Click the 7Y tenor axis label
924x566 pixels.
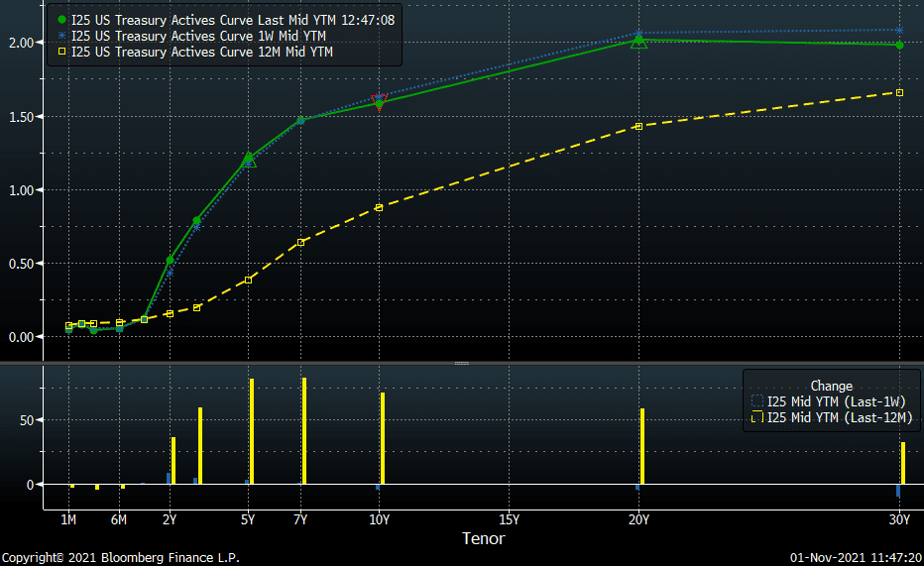click(300, 519)
